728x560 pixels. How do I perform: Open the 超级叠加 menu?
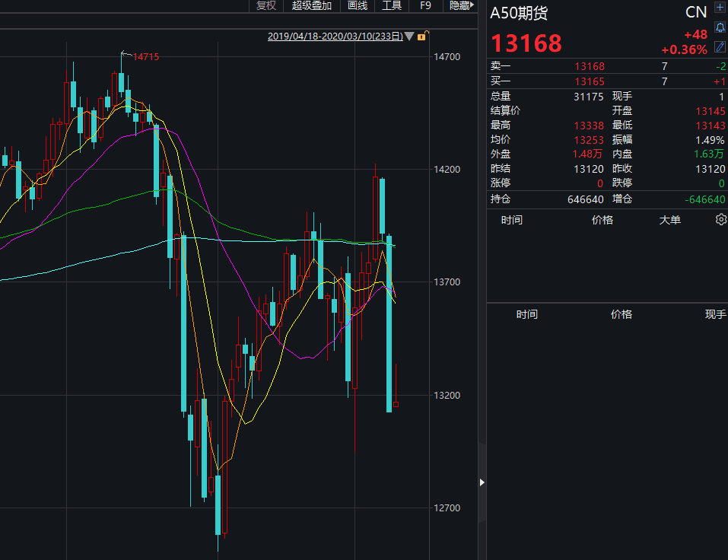[312, 5]
